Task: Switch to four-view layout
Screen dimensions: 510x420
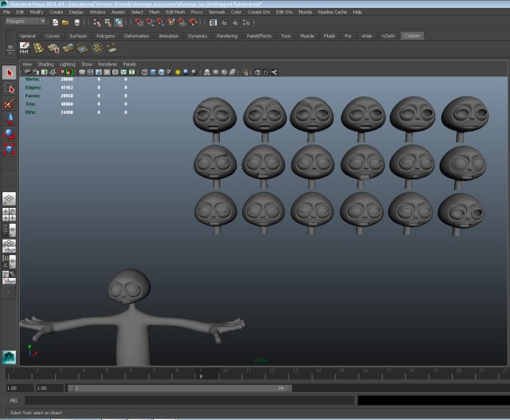Action: click(10, 214)
